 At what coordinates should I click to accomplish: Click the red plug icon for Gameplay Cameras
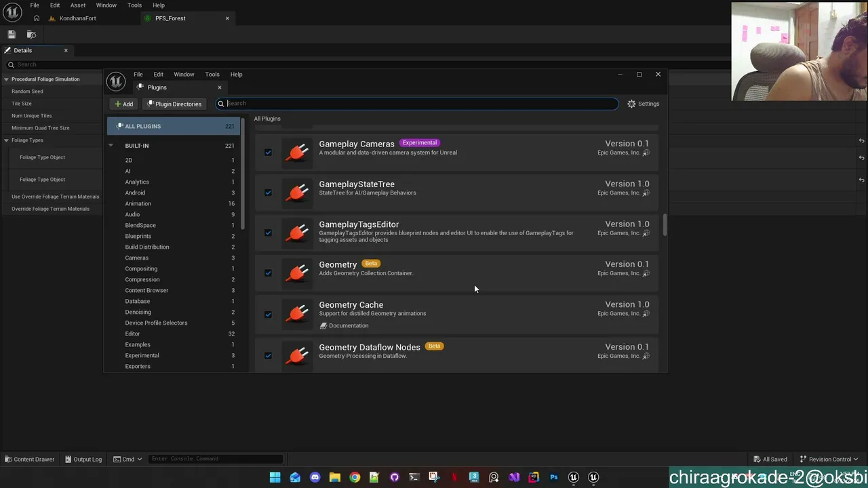(x=296, y=152)
